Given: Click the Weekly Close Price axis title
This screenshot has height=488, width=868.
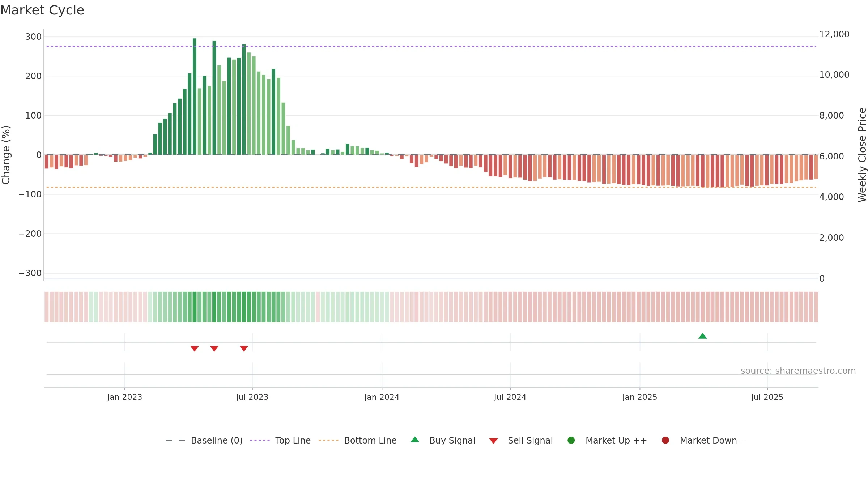Looking at the screenshot, I should coord(862,155).
